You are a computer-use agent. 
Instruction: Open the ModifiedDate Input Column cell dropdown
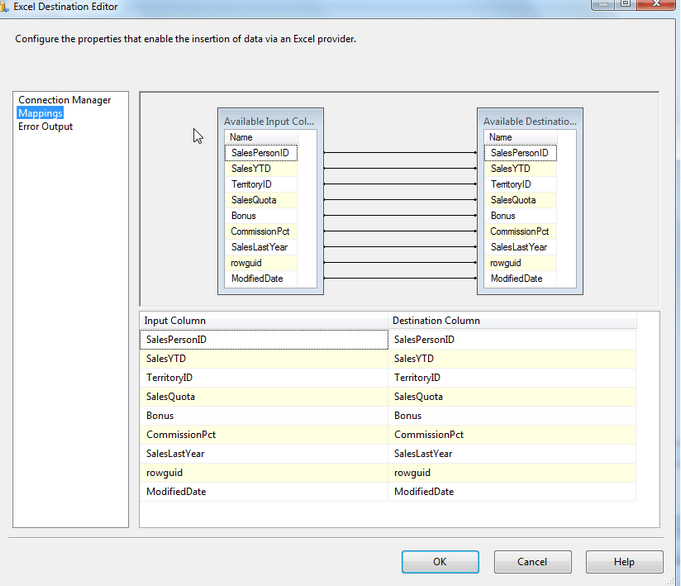264,492
